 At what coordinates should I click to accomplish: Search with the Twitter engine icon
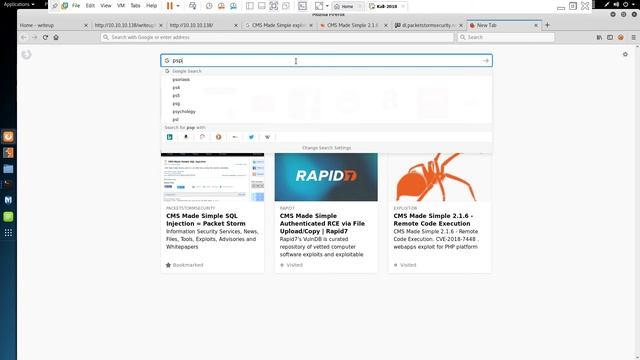[251, 137]
